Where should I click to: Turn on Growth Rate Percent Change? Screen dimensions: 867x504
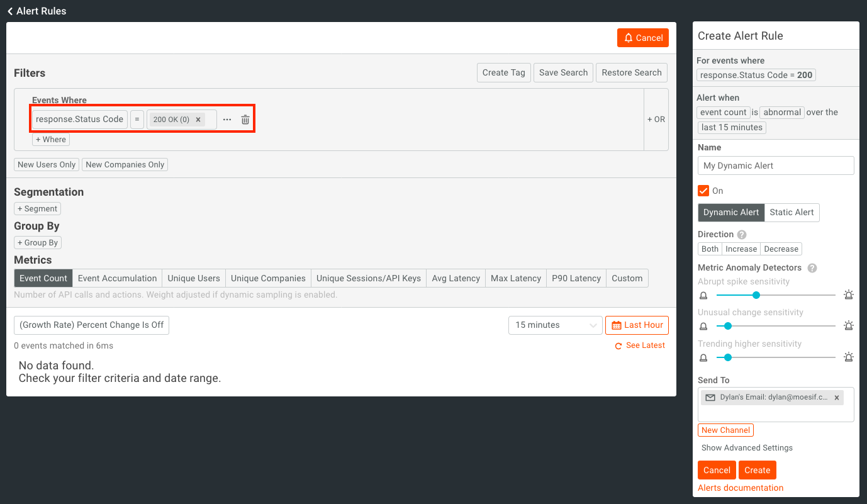tap(91, 325)
